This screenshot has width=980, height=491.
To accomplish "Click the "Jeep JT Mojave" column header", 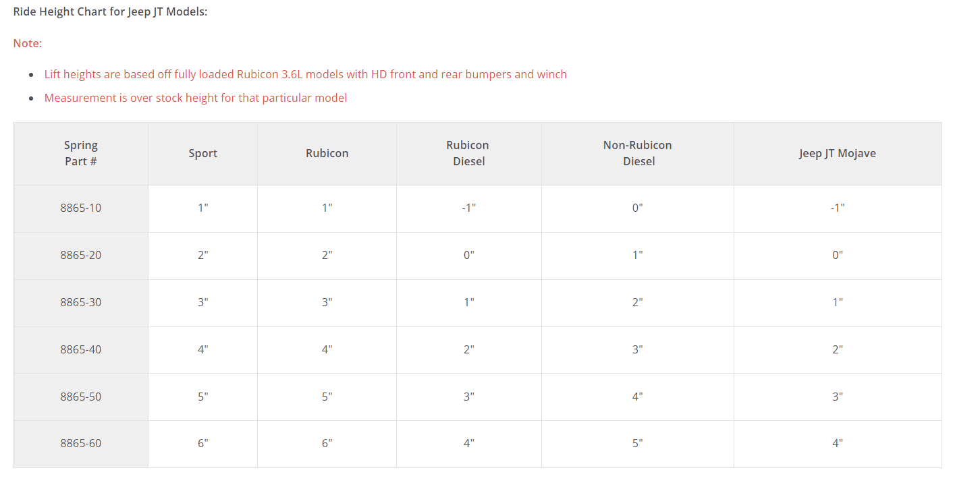I will [x=838, y=154].
